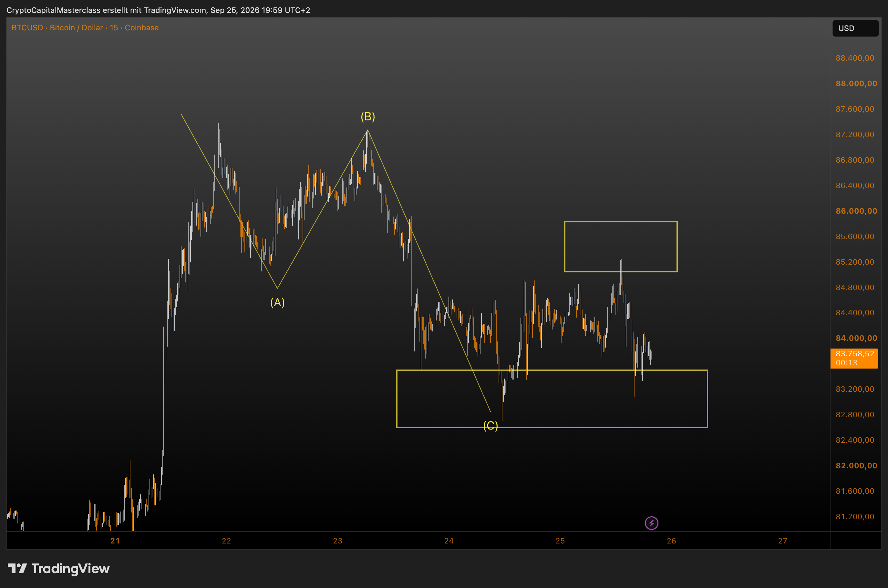Click date 26 on the time axis
Image resolution: width=888 pixels, height=588 pixels.
pyautogui.click(x=671, y=541)
